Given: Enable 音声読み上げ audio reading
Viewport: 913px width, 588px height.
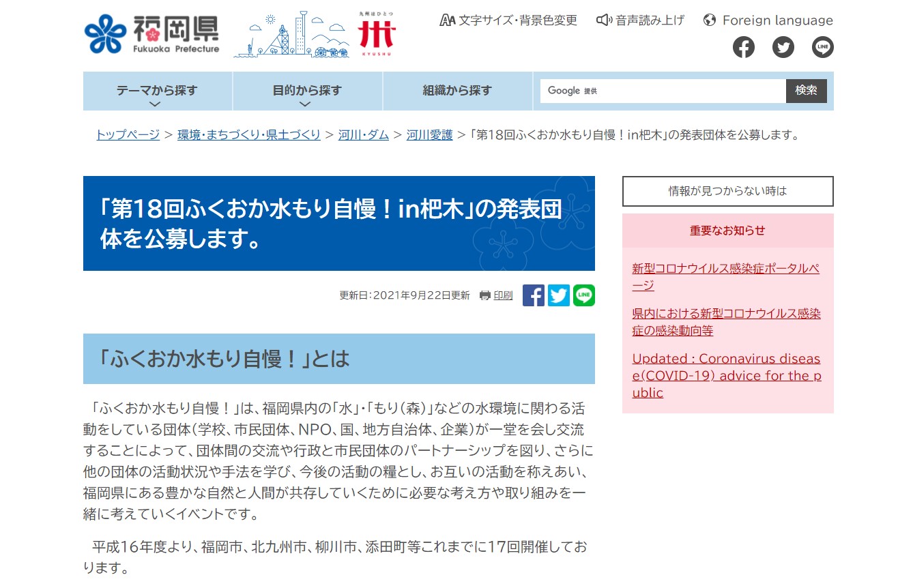Looking at the screenshot, I should 640,20.
